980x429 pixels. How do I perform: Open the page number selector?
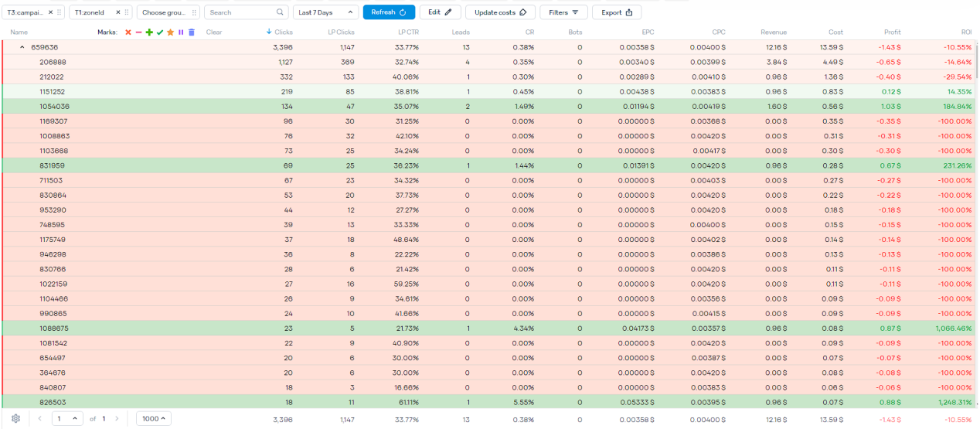pyautogui.click(x=67, y=419)
